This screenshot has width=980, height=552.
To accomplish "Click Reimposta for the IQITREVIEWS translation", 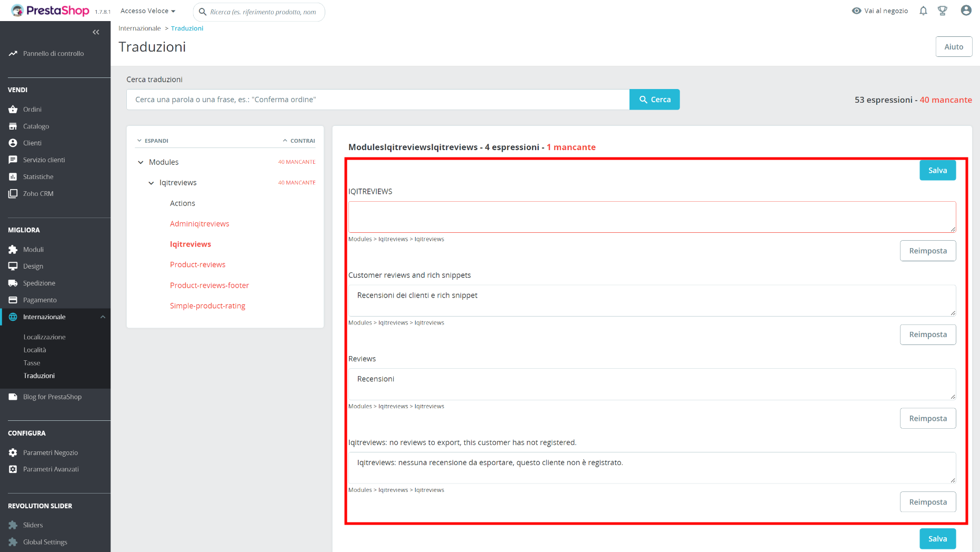I will pyautogui.click(x=928, y=251).
